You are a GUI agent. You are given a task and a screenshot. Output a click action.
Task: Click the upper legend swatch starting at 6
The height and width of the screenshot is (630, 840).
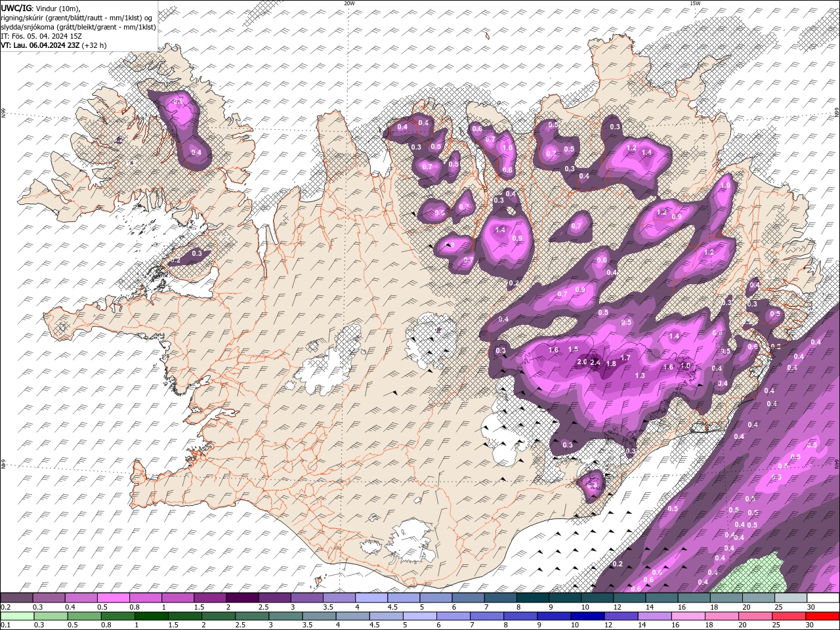(x=468, y=598)
